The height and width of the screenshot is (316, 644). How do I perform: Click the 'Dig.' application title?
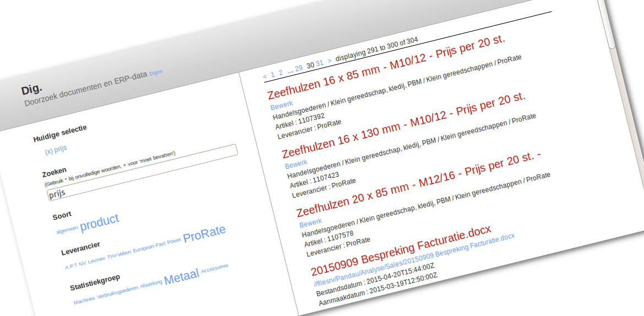click(x=31, y=89)
